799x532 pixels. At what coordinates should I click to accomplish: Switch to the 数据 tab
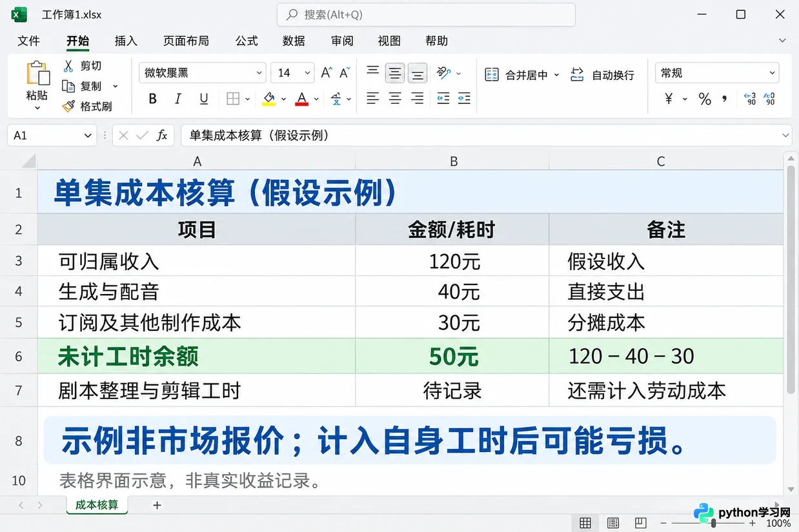click(294, 41)
